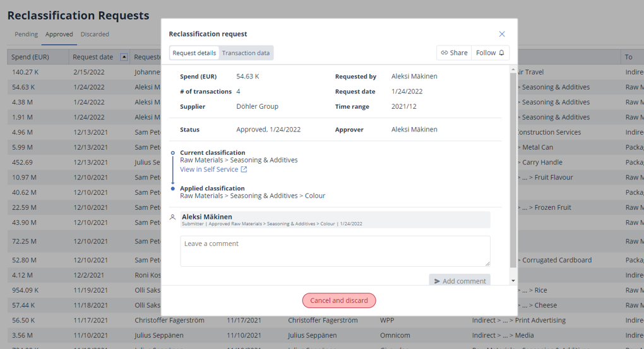Click the Share link icon button

[x=454, y=53]
